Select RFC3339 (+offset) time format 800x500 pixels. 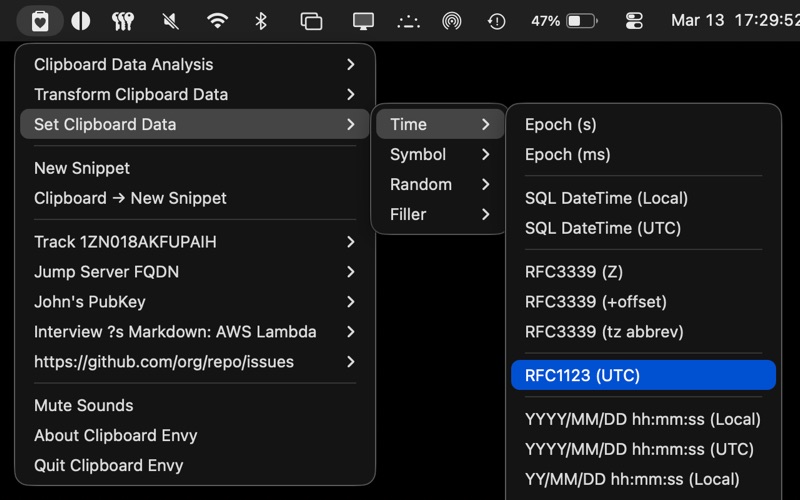[x=643, y=302]
